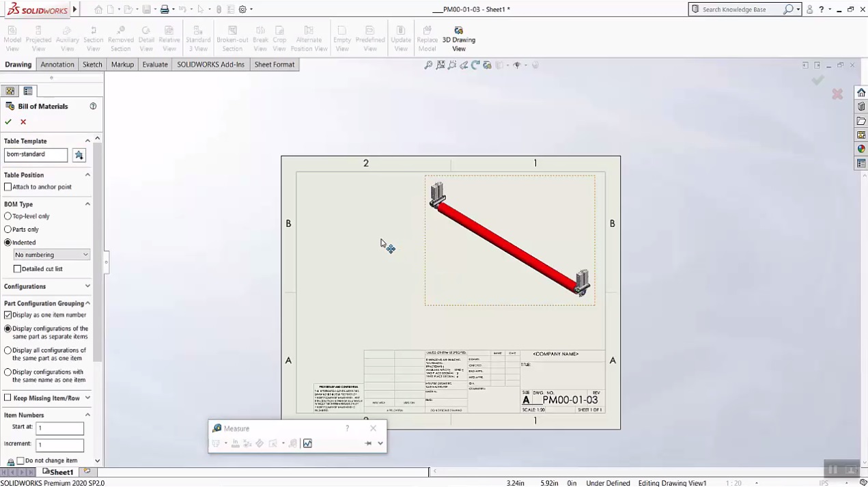Expand the Configurations section
This screenshot has height=487, width=868.
(87, 286)
